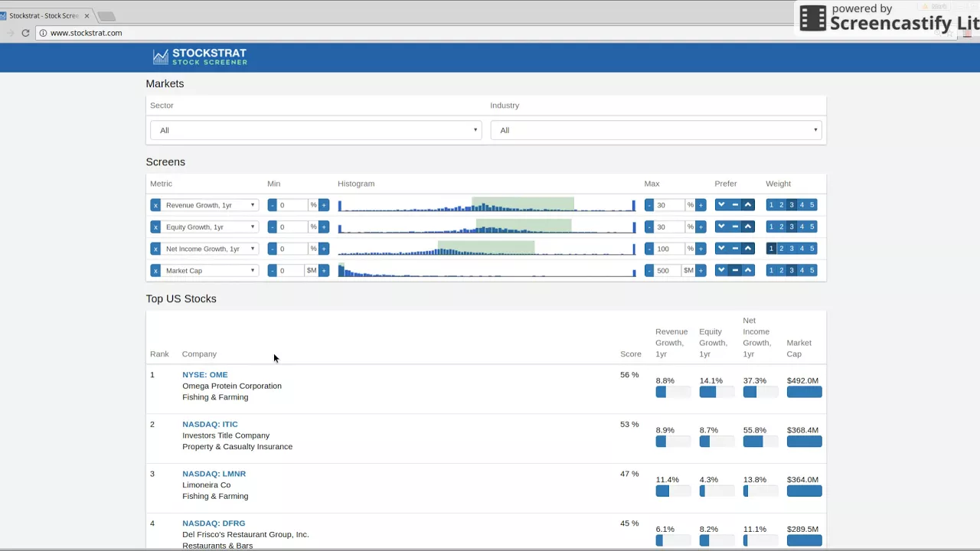The height and width of the screenshot is (551, 980).
Task: Prefer lower values for Equity Growth
Action: point(721,227)
